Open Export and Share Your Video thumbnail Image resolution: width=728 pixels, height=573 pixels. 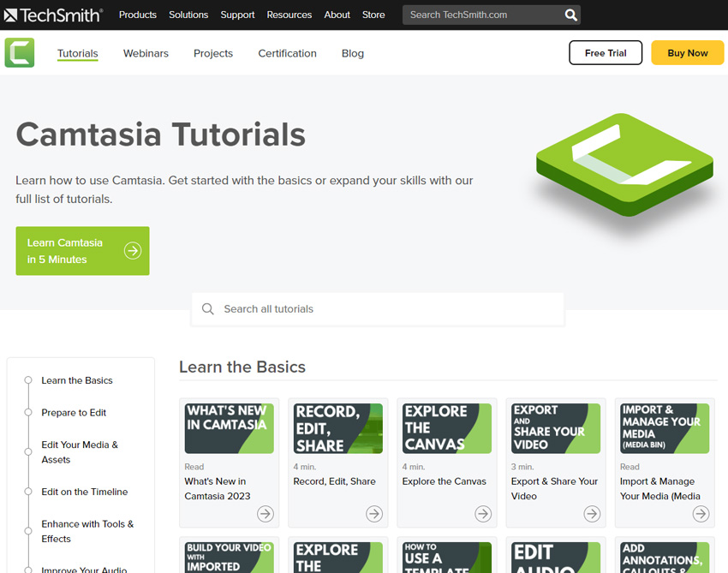pyautogui.click(x=556, y=428)
